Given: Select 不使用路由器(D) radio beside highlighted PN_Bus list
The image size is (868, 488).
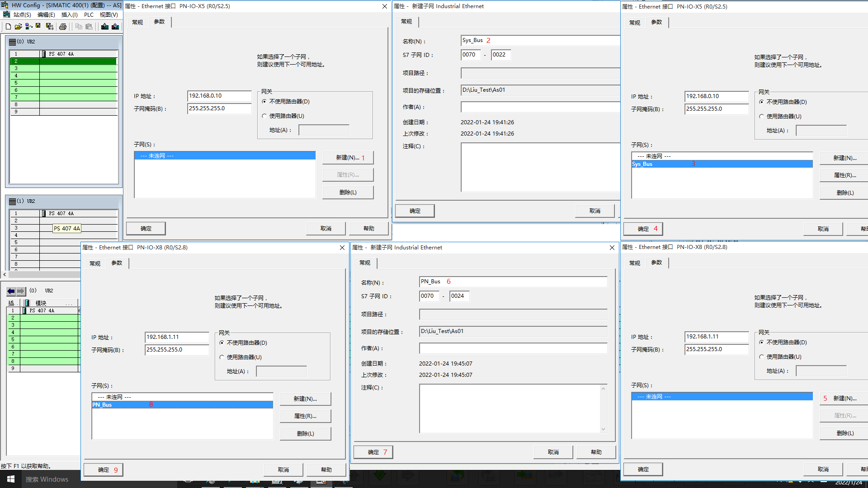Looking at the screenshot, I should 222,343.
